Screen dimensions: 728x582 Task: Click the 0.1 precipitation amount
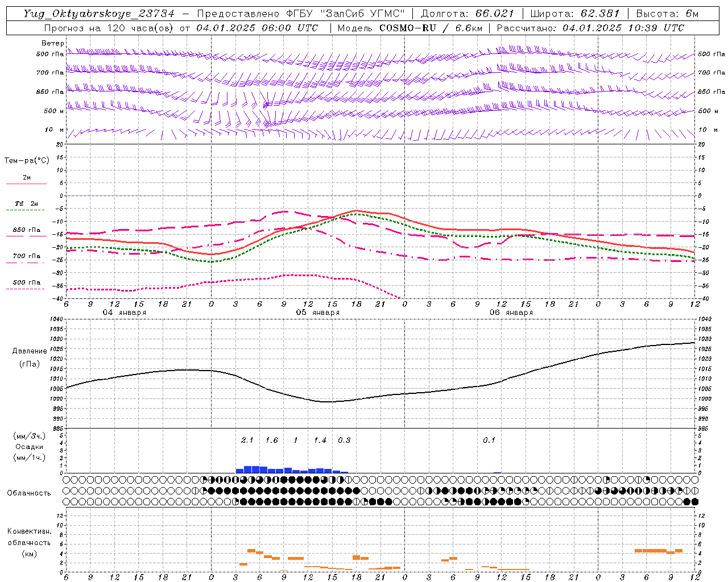[x=489, y=440]
